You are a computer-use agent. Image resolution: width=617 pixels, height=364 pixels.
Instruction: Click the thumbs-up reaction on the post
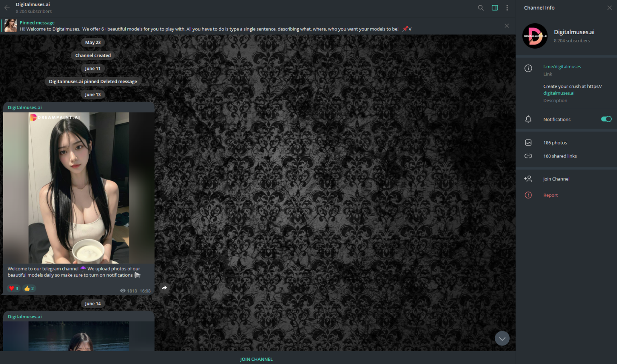click(29, 288)
